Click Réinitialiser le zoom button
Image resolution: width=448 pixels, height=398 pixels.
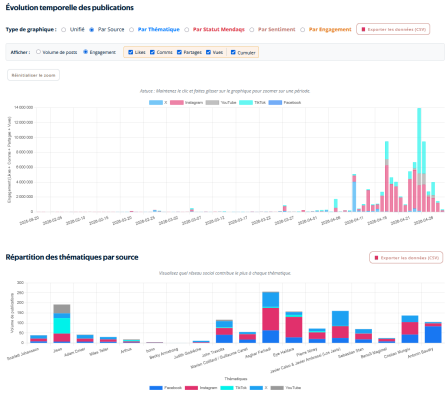pyautogui.click(x=33, y=75)
